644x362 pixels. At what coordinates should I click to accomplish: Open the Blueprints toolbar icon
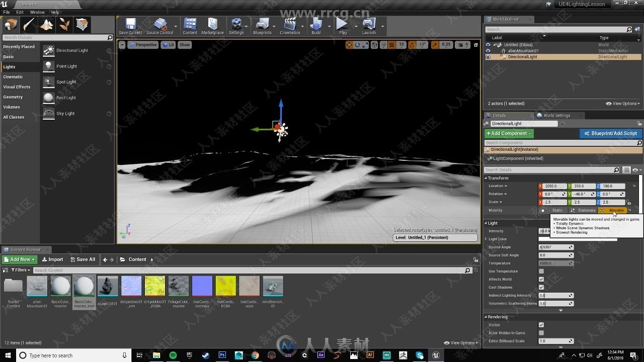pyautogui.click(x=262, y=26)
